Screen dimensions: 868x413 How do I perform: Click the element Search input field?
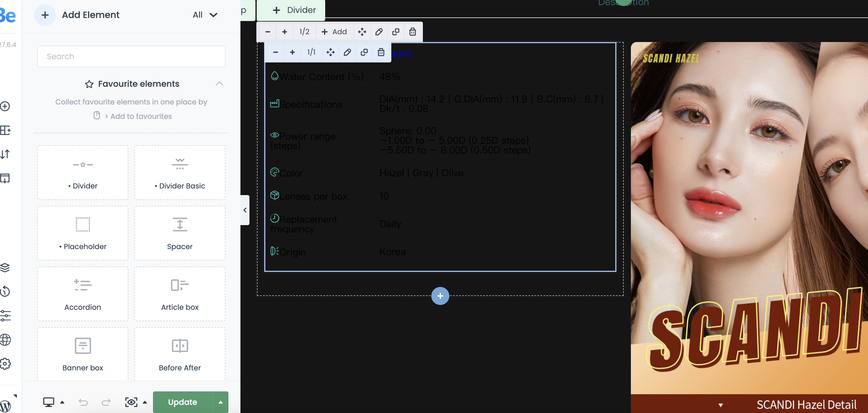pyautogui.click(x=131, y=56)
